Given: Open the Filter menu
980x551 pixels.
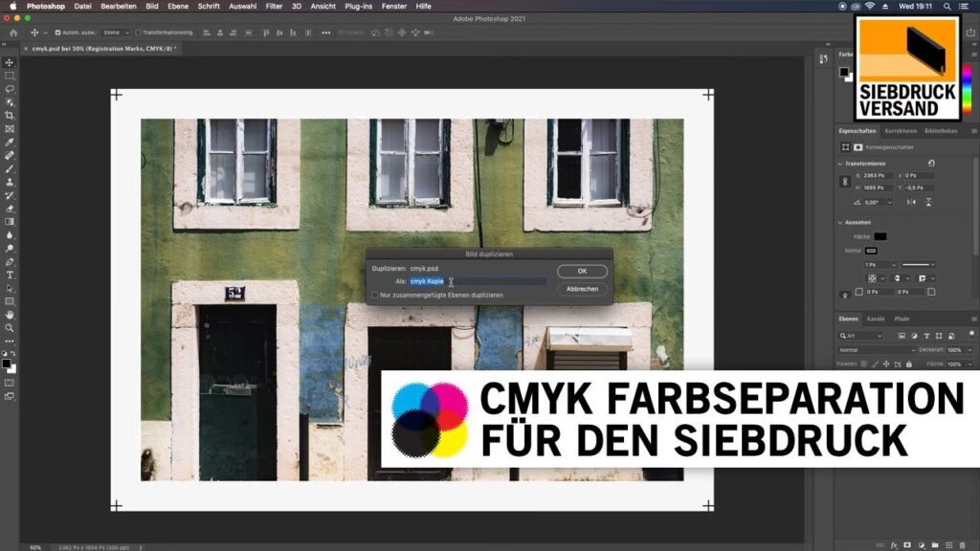Looking at the screenshot, I should [274, 6].
